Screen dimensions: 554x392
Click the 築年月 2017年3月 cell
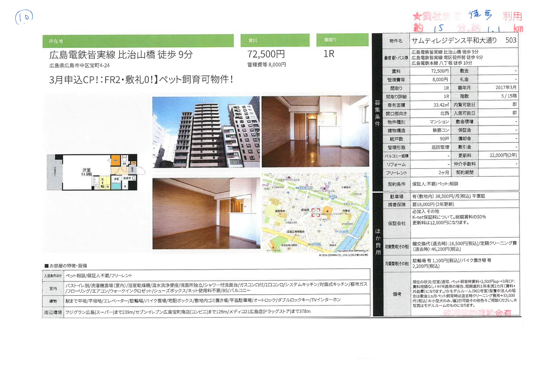click(x=506, y=88)
